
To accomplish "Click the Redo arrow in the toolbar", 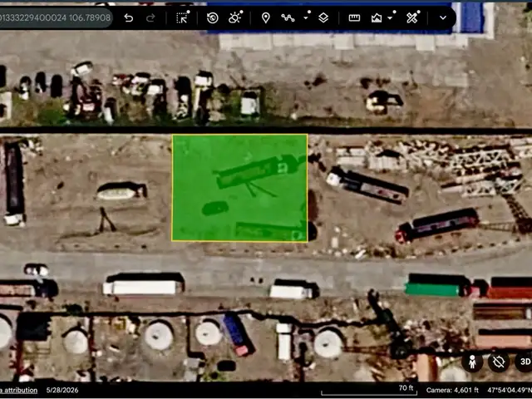I will point(150,17).
